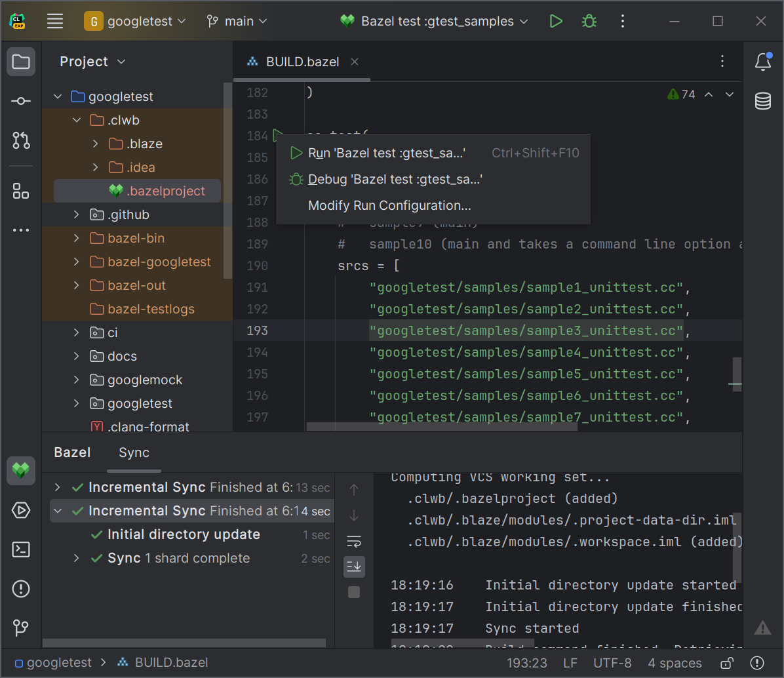The width and height of the screenshot is (784, 678).
Task: Switch to the Sync tab
Action: click(134, 452)
